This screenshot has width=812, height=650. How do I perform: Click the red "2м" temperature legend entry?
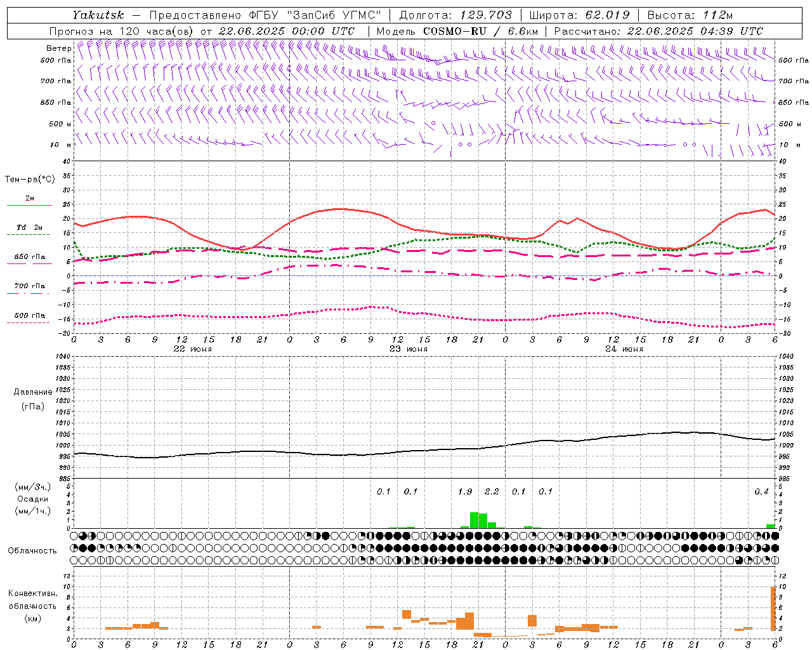pyautogui.click(x=30, y=199)
